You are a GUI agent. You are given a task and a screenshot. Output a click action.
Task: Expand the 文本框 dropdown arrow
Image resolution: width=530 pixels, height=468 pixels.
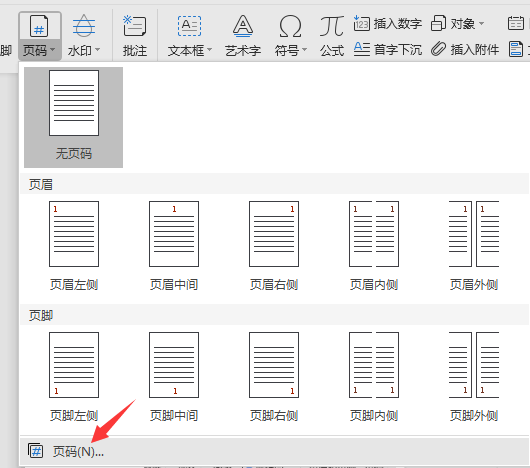tap(210, 50)
